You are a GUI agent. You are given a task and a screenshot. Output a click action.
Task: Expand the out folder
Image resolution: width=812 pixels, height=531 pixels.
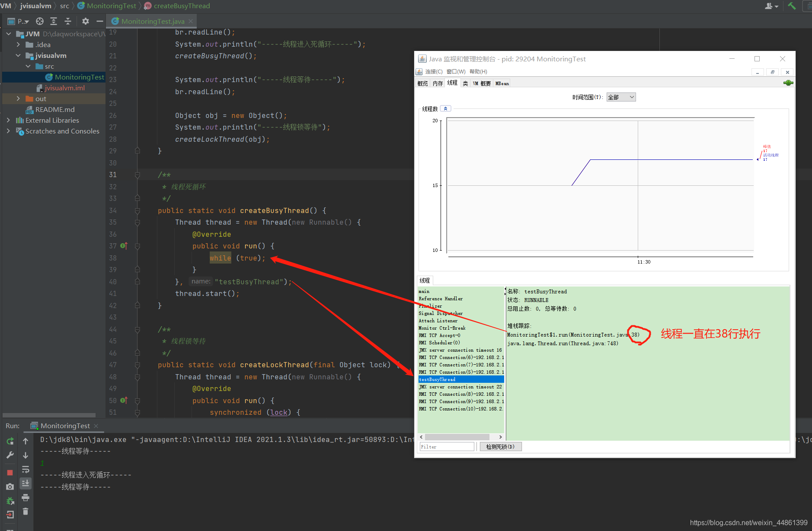pyautogui.click(x=18, y=99)
